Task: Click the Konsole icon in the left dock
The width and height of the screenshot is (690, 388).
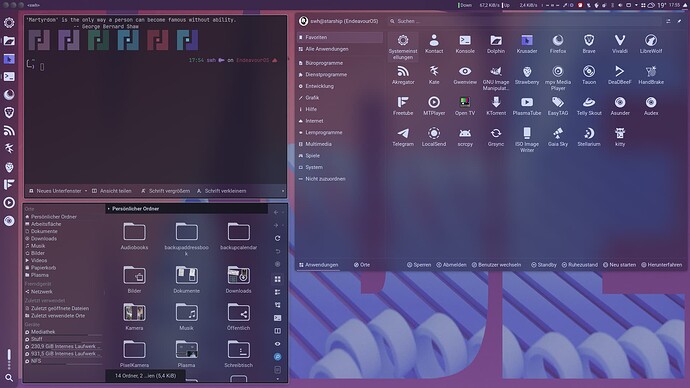Action: click(9, 77)
